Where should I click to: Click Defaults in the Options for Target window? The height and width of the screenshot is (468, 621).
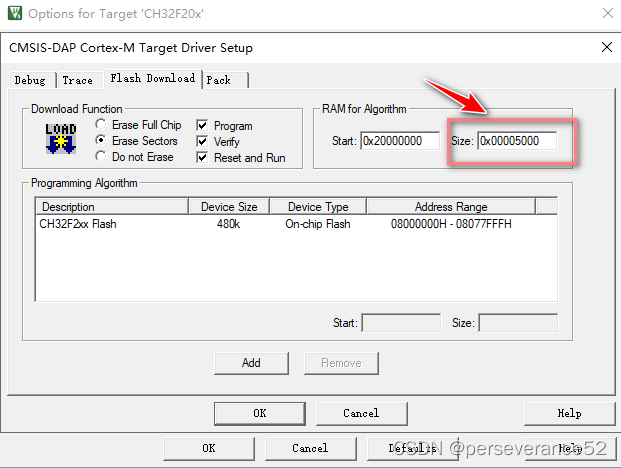click(x=412, y=448)
